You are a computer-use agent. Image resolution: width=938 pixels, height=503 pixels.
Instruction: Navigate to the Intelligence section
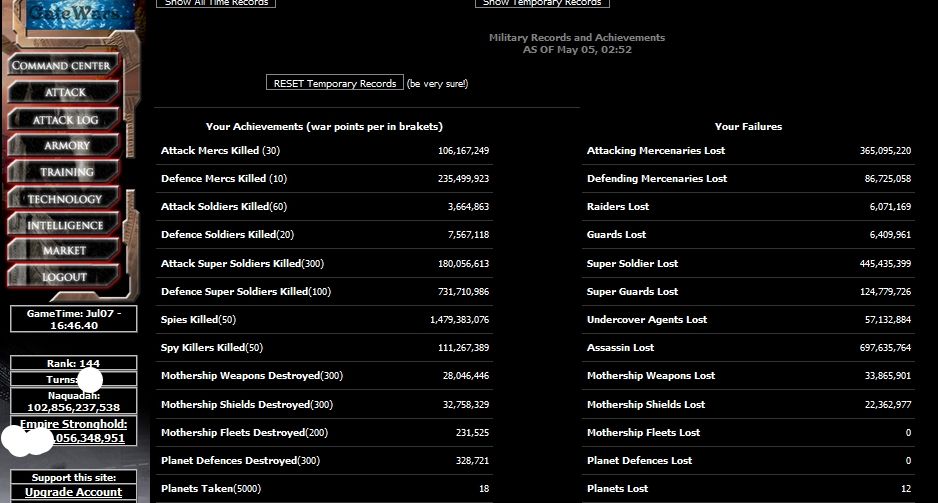click(65, 225)
